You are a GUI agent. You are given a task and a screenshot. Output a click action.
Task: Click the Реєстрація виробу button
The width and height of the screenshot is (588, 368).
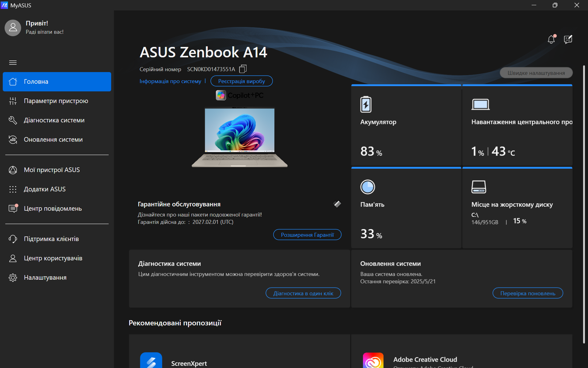pos(242,81)
